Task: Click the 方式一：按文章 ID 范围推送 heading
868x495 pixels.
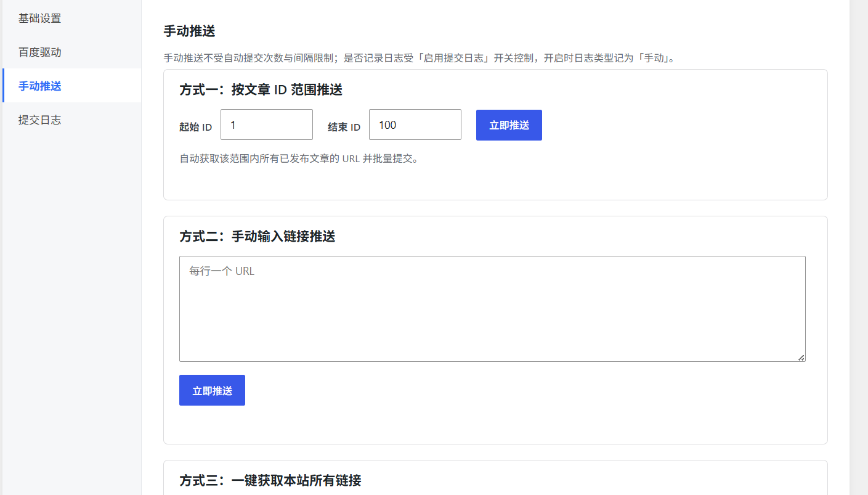Action: (x=261, y=90)
